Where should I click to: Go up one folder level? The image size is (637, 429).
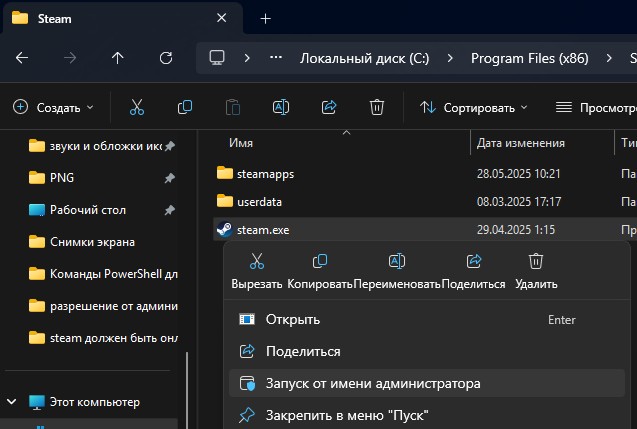tap(118, 58)
